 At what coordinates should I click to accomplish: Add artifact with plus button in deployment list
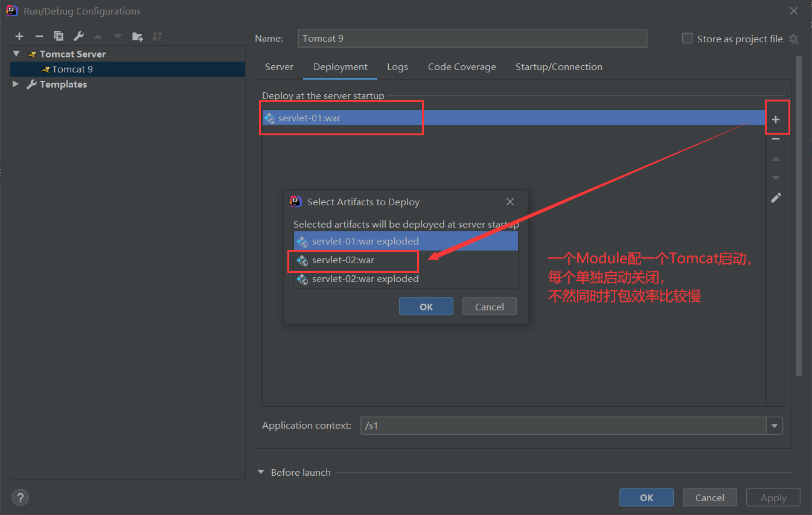pos(776,120)
